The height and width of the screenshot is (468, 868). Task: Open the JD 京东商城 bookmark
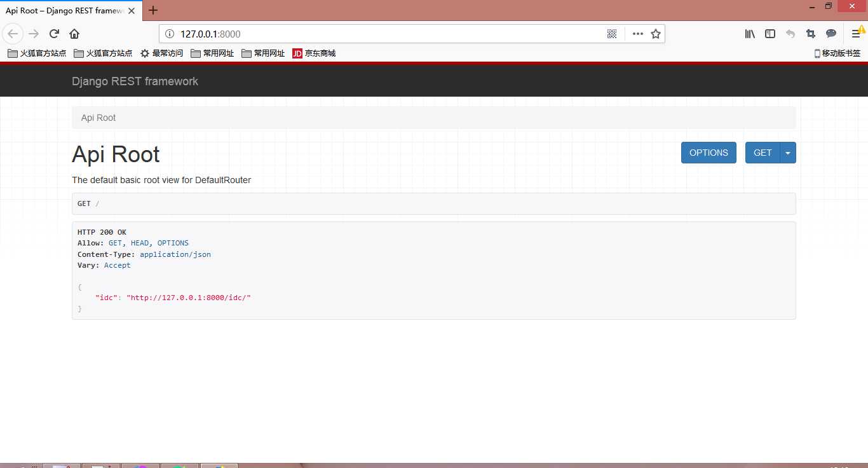coord(314,53)
